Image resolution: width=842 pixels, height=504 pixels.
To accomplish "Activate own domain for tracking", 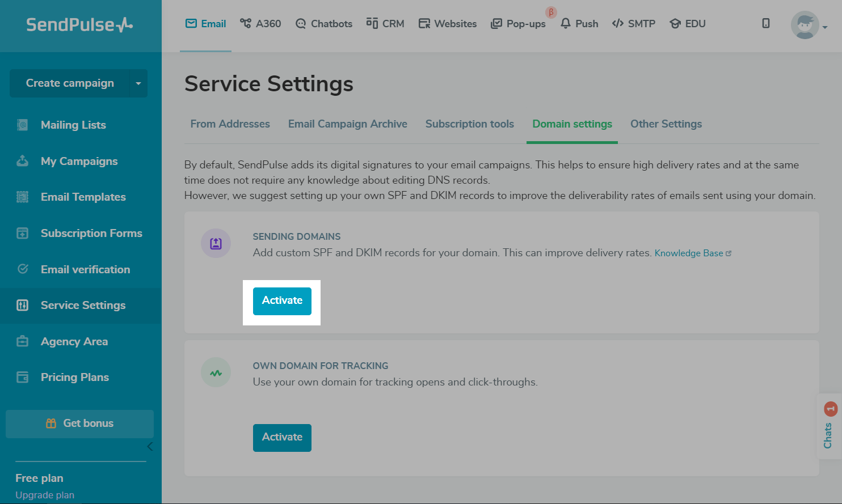I will click(282, 437).
